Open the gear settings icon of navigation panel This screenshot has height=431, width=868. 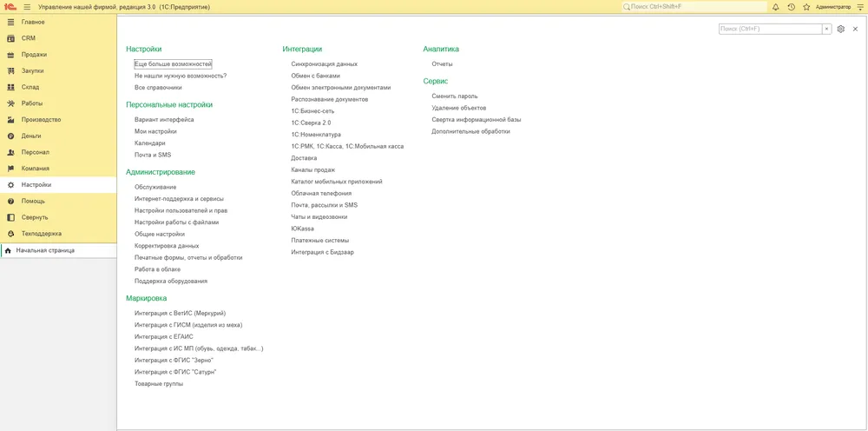[x=841, y=29]
